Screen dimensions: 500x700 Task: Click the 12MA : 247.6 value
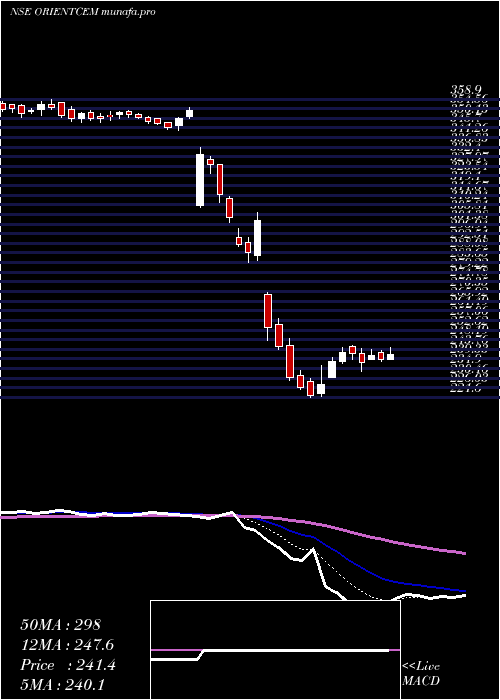pos(67,645)
